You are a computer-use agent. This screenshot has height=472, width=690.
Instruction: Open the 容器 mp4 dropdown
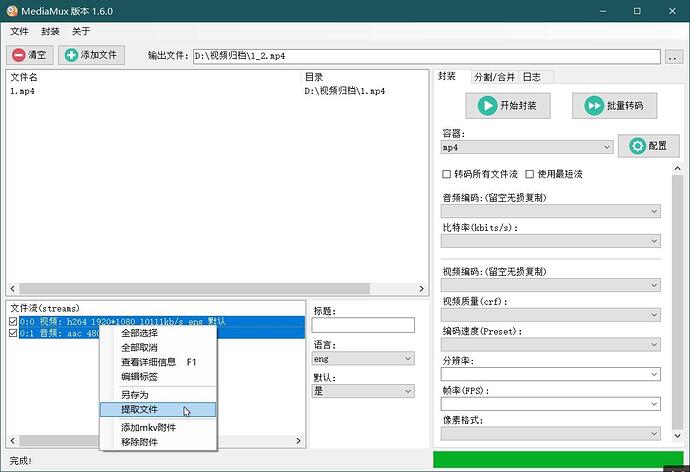click(527, 147)
